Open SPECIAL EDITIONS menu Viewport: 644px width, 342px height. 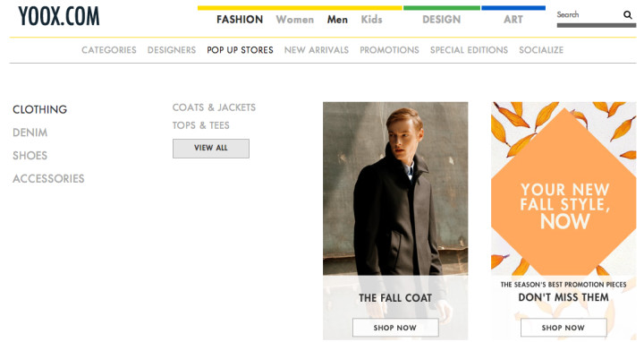(x=469, y=50)
